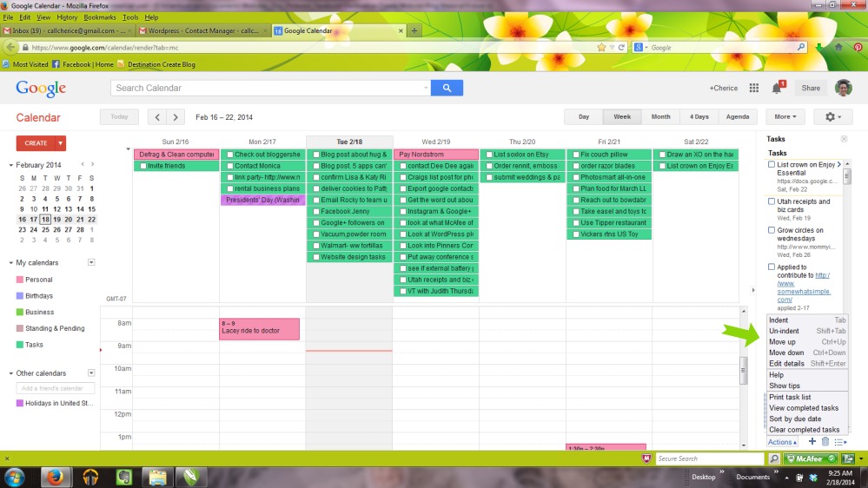Previous month arrow in mini calendar
This screenshot has width=868, height=488.
(x=83, y=164)
